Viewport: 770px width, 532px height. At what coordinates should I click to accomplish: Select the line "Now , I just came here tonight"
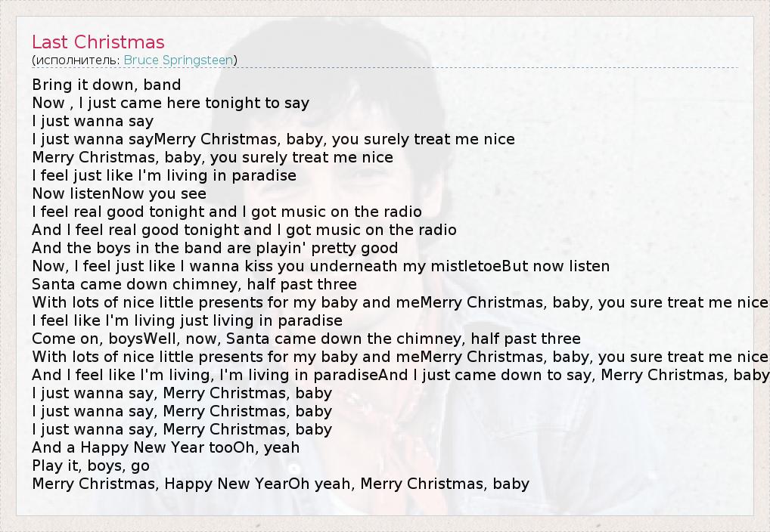(170, 103)
